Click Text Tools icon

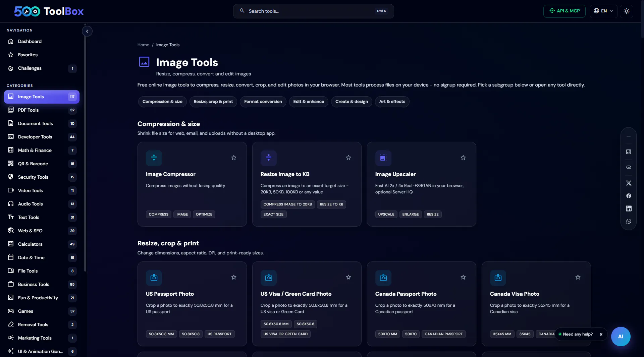[x=11, y=217]
